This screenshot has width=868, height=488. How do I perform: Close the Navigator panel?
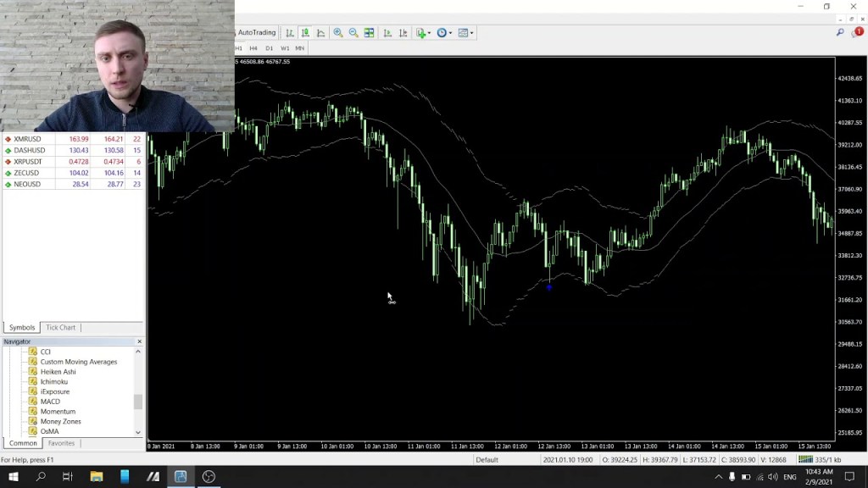click(139, 341)
